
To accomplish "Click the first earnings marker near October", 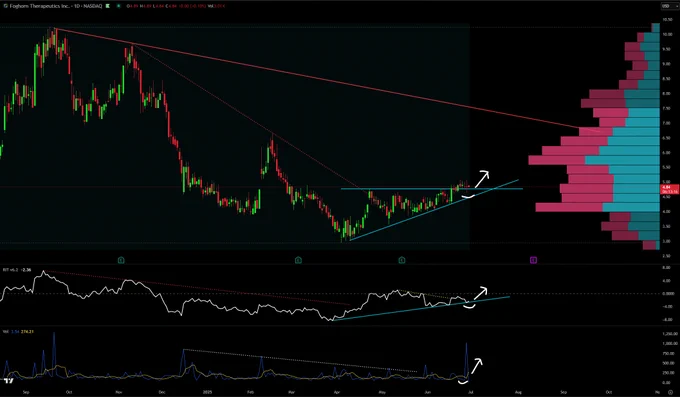I will click(121, 260).
